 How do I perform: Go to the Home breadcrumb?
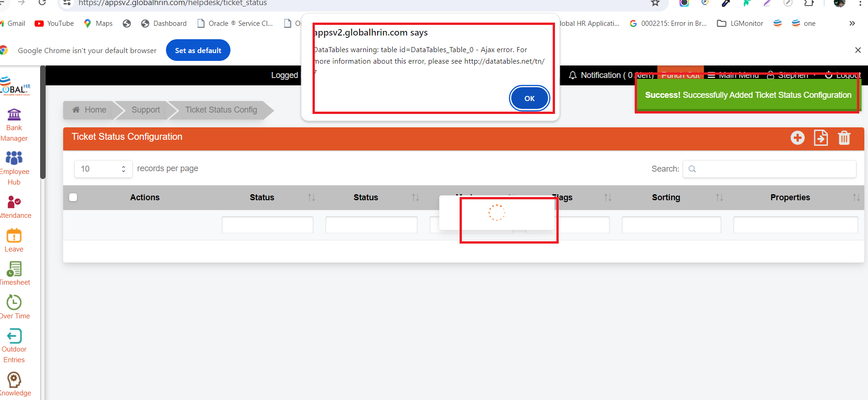(89, 110)
